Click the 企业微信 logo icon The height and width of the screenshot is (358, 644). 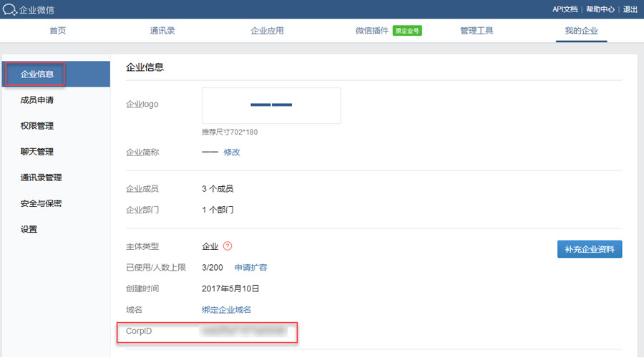9,9
